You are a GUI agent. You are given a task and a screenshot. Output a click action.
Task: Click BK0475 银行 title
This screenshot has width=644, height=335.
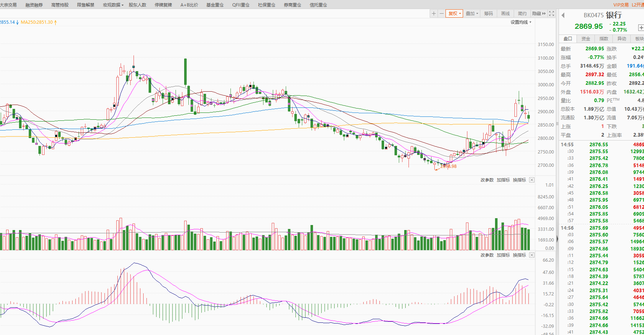[602, 15]
